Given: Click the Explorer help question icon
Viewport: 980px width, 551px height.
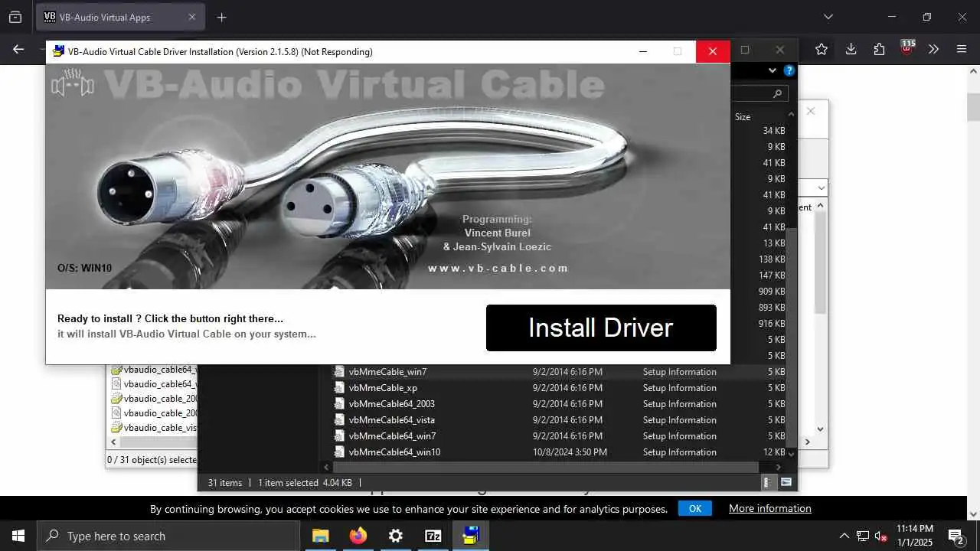Looking at the screenshot, I should click(789, 70).
